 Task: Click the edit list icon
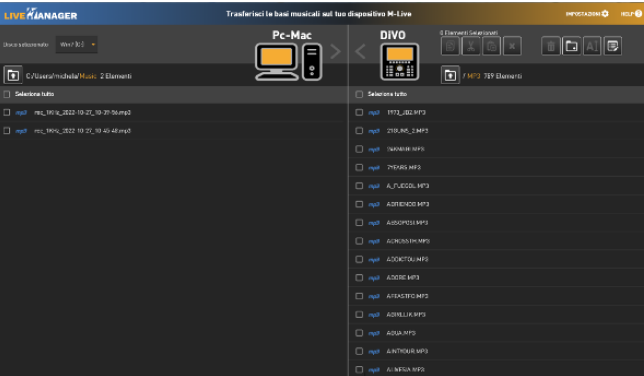click(x=612, y=46)
